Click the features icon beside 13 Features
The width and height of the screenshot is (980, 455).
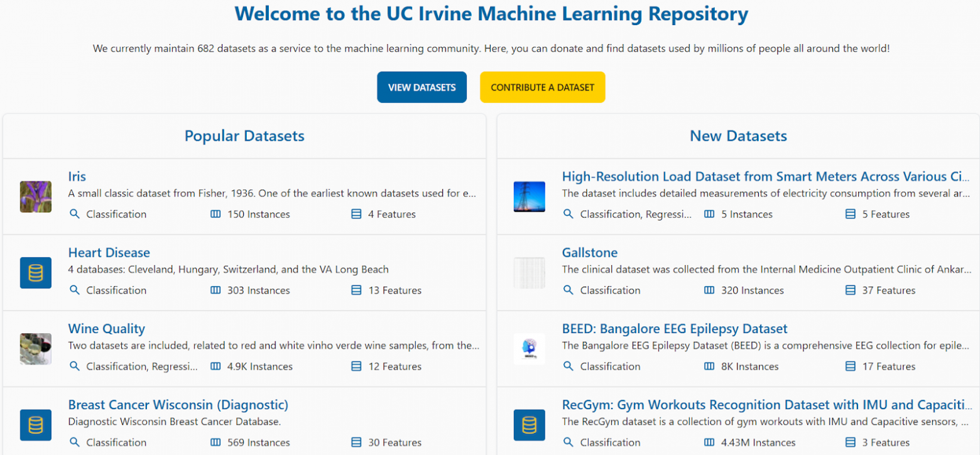[356, 290]
